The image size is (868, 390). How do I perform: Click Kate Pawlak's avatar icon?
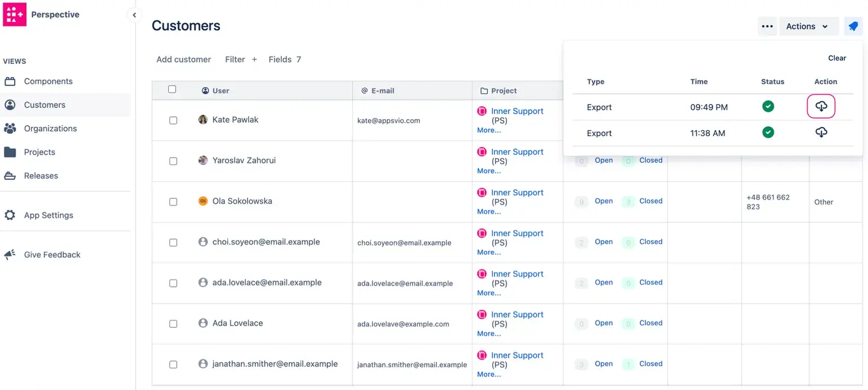point(203,120)
